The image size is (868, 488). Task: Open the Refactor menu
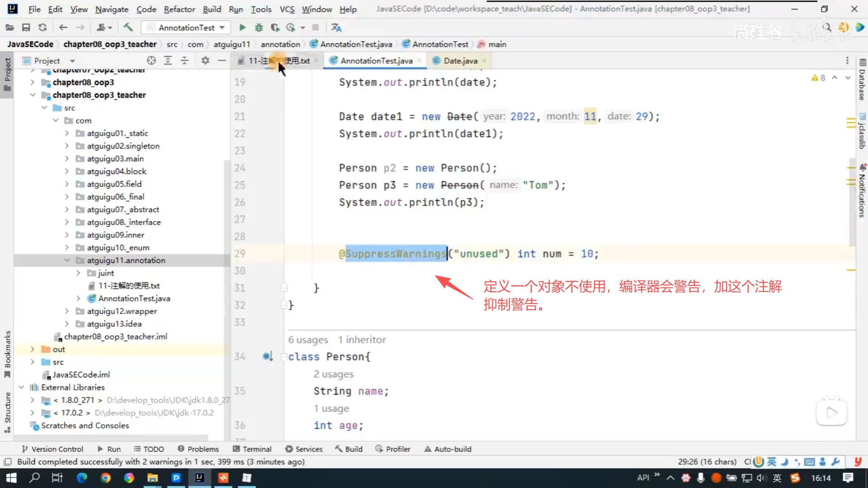click(179, 9)
